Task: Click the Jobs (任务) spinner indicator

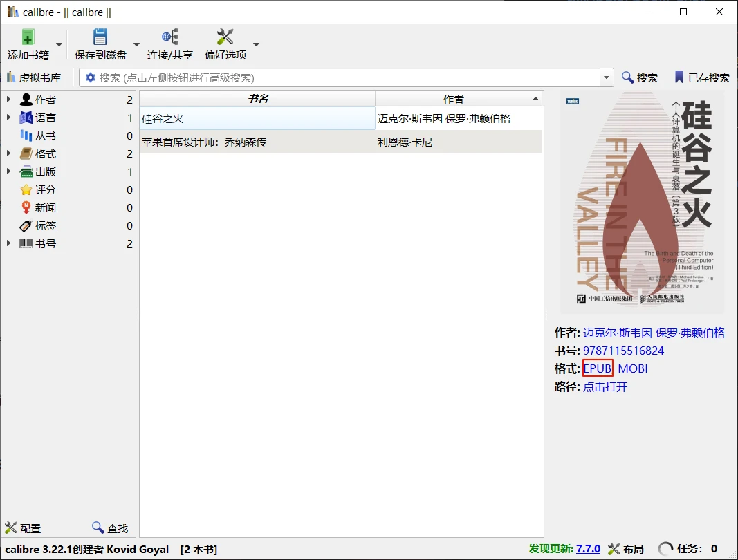Action: click(665, 549)
